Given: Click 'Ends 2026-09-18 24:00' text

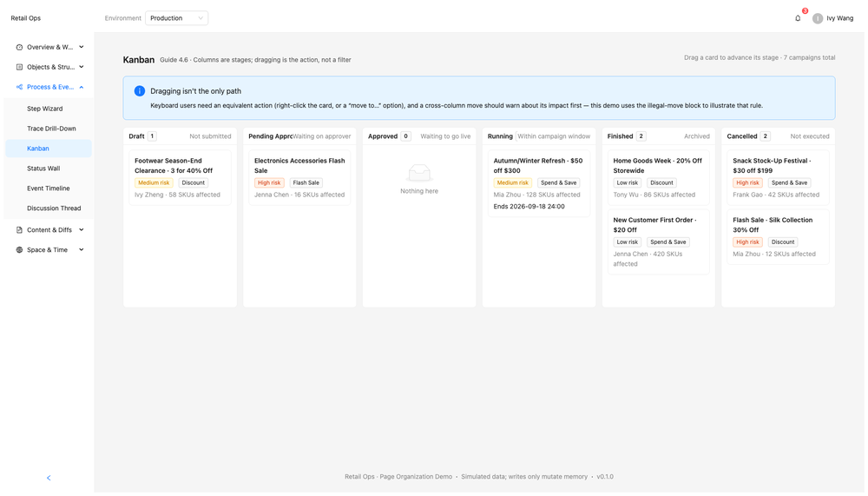Looking at the screenshot, I should coord(529,207).
